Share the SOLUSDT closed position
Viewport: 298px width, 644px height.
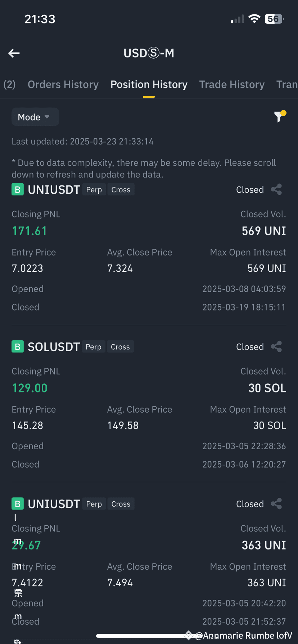pyautogui.click(x=276, y=346)
